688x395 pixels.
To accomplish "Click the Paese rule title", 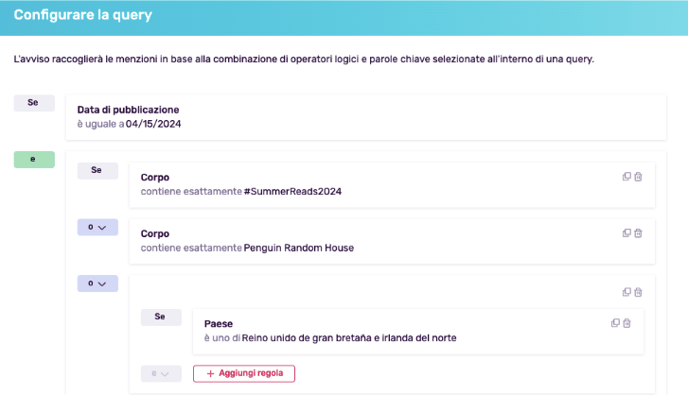I will 218,324.
